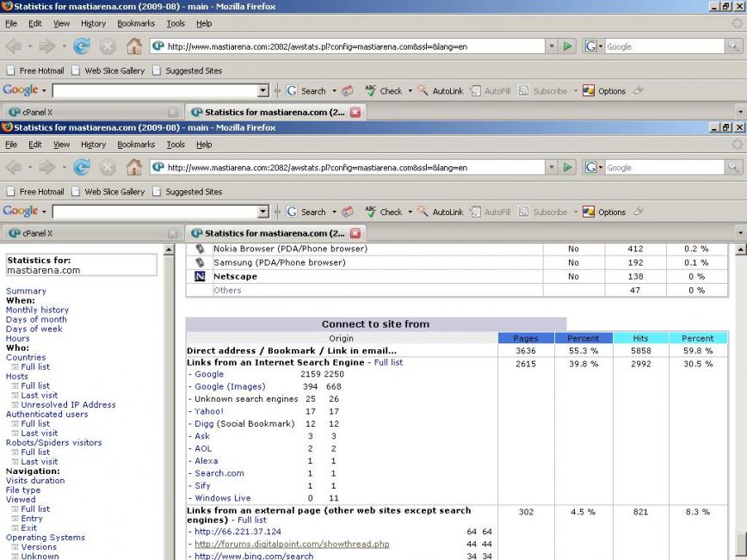This screenshot has width=747, height=560.
Task: Click the Netscape browser icon in the table
Action: tap(200, 277)
